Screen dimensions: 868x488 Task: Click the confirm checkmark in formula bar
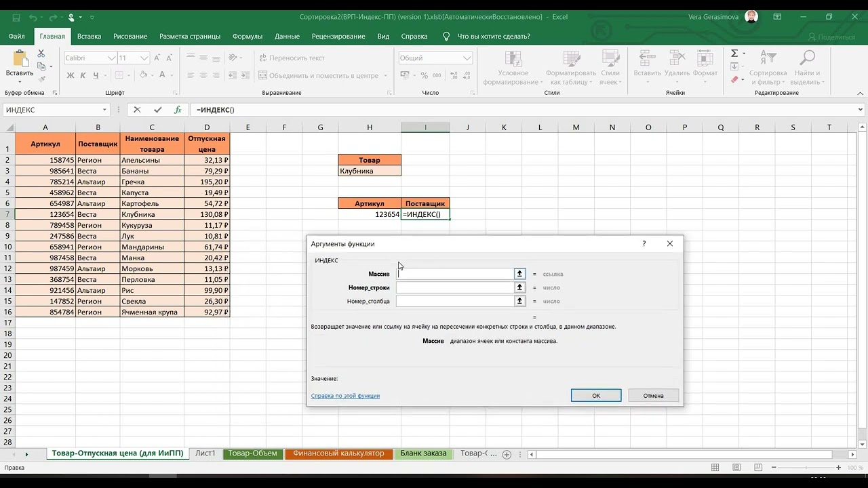pos(157,109)
